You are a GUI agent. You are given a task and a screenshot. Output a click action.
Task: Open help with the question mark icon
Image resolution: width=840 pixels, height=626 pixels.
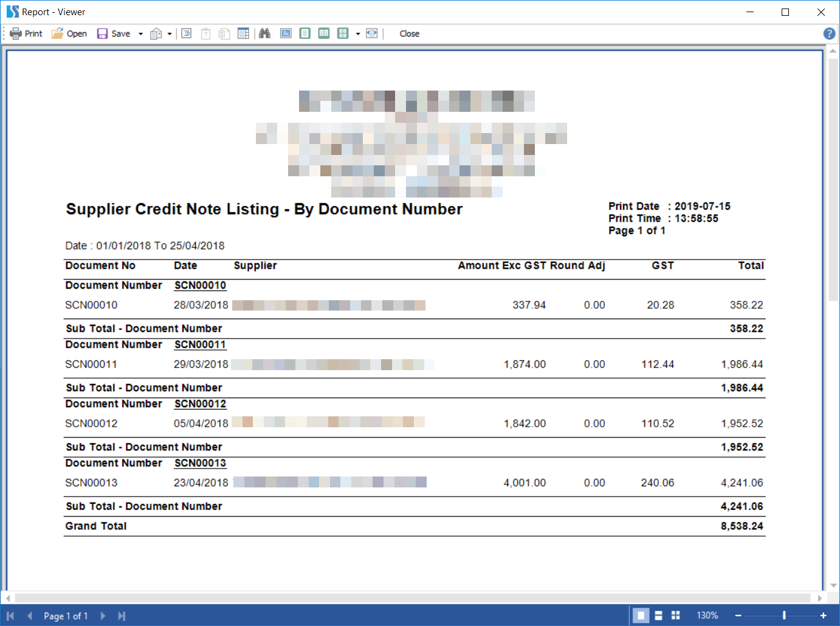[x=829, y=33]
